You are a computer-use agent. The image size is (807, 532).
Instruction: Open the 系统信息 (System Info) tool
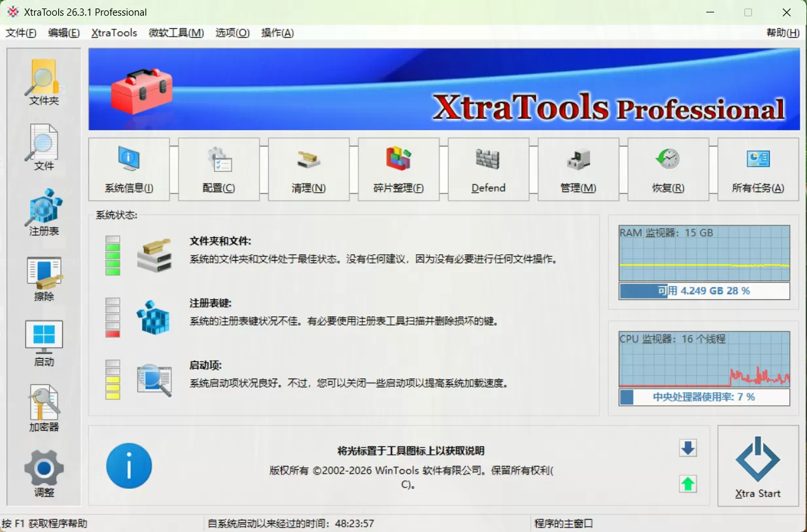click(129, 169)
